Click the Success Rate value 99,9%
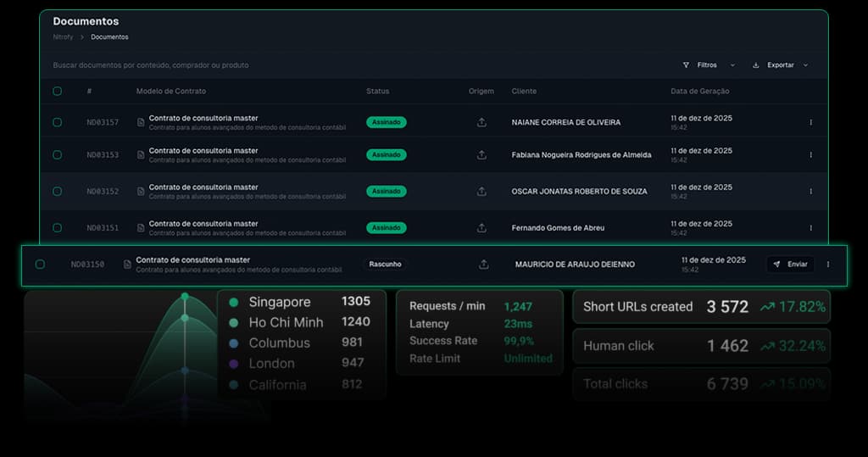The width and height of the screenshot is (868, 457). pyautogui.click(x=519, y=341)
